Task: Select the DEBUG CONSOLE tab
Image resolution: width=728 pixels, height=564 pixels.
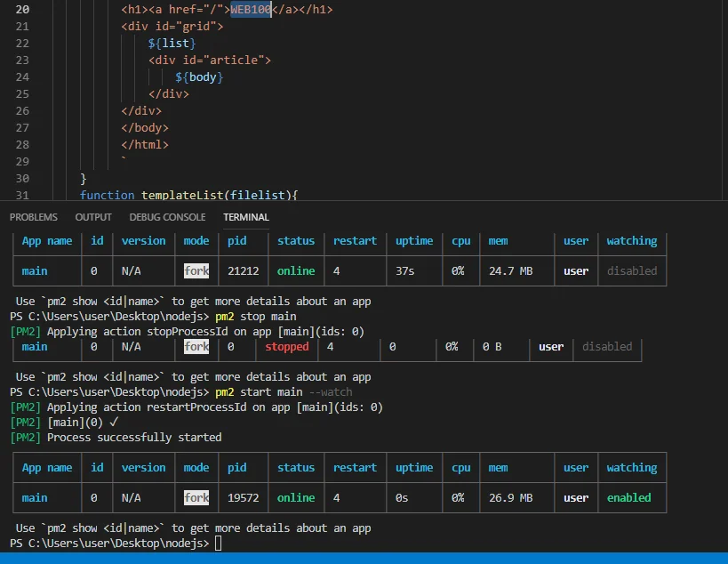Action: pyautogui.click(x=167, y=217)
